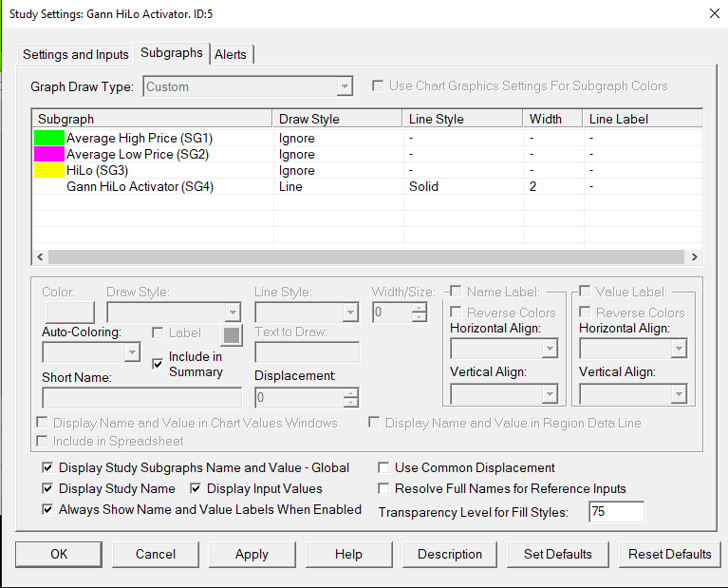Enable Use Common Displacement
The image size is (728, 588).
pyautogui.click(x=383, y=467)
